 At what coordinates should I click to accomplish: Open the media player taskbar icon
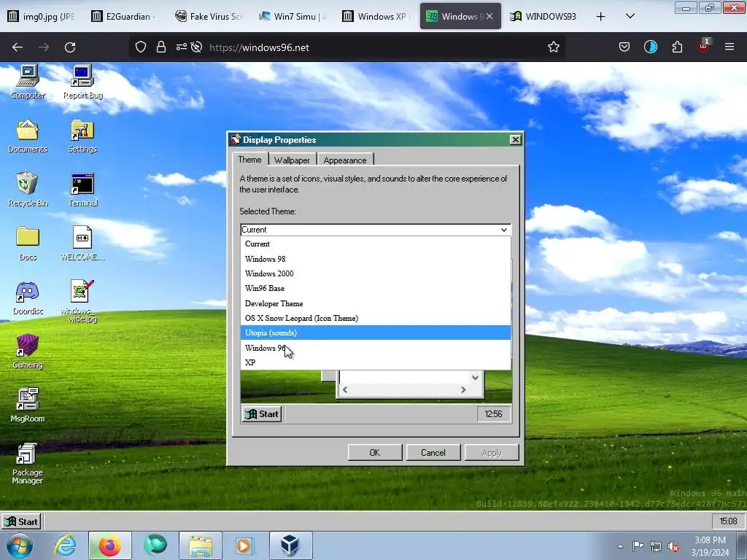(x=245, y=545)
